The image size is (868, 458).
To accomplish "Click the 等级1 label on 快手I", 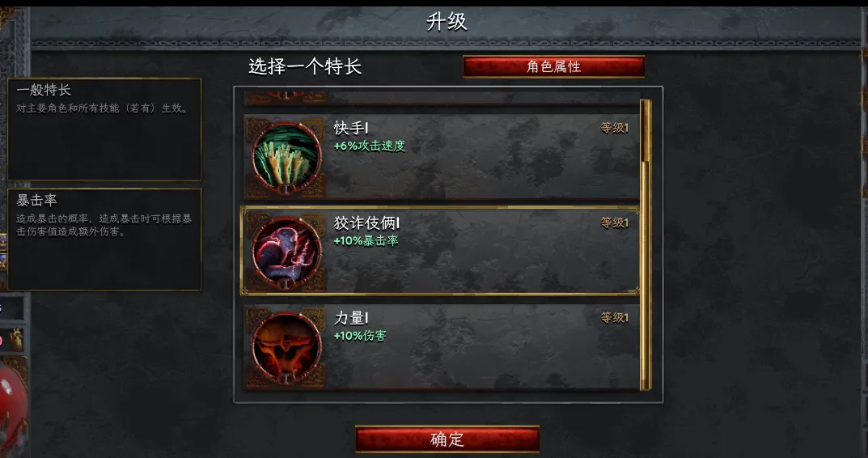I will [x=615, y=128].
